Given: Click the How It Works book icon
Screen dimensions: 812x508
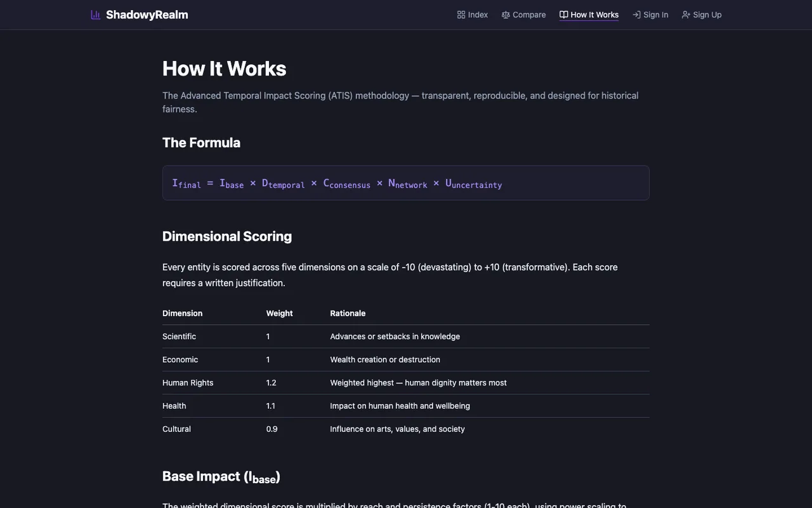Looking at the screenshot, I should click(x=563, y=15).
